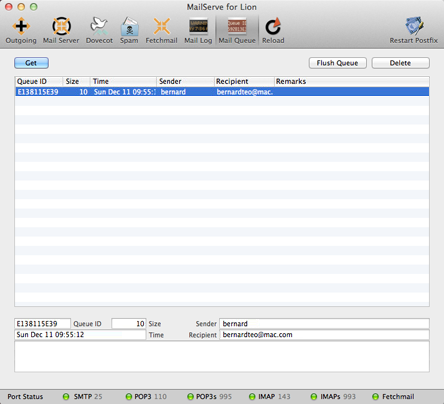Click the Restart Postfix icon

point(414,26)
